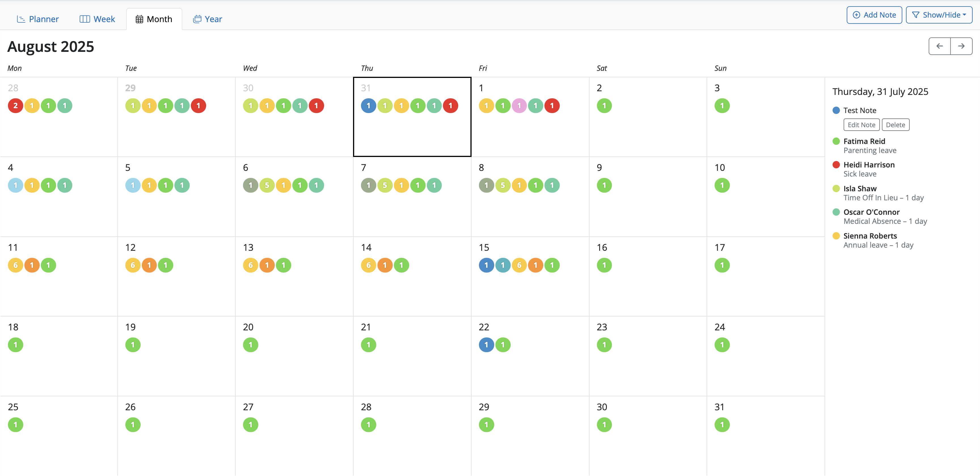Click the Year calendar icon
This screenshot has width=980, height=476.
pyautogui.click(x=197, y=19)
